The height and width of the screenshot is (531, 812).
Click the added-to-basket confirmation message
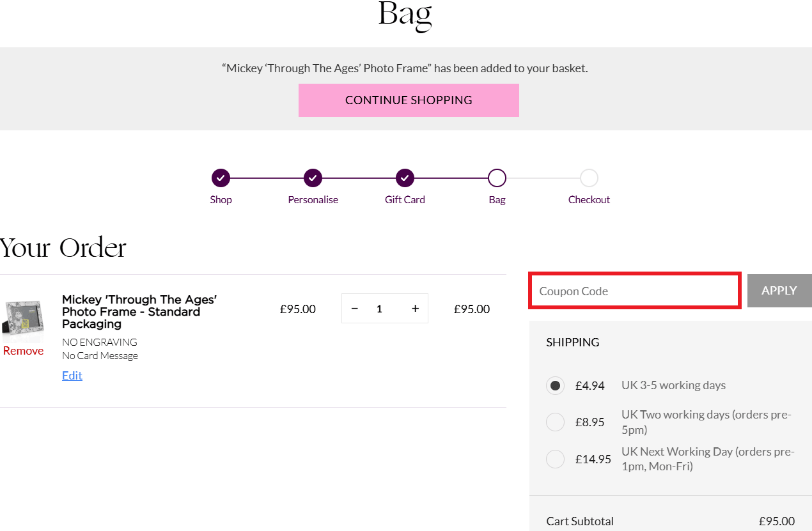(x=405, y=68)
